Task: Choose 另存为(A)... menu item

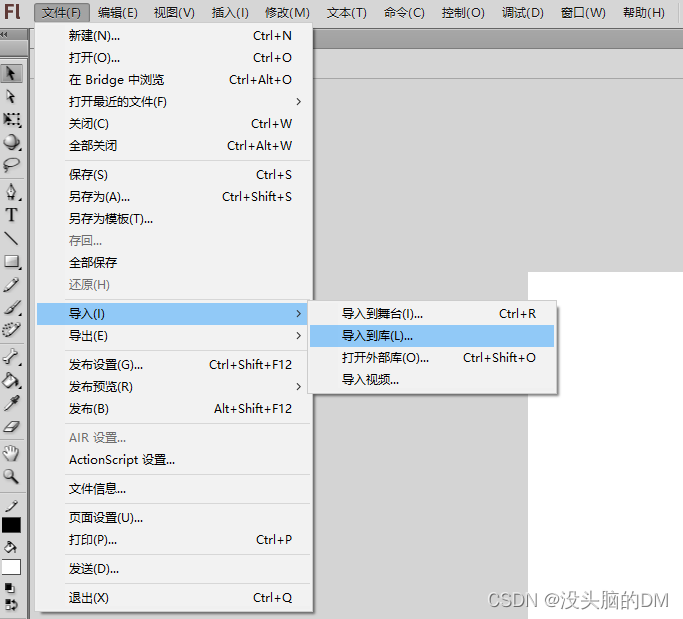Action: point(174,197)
